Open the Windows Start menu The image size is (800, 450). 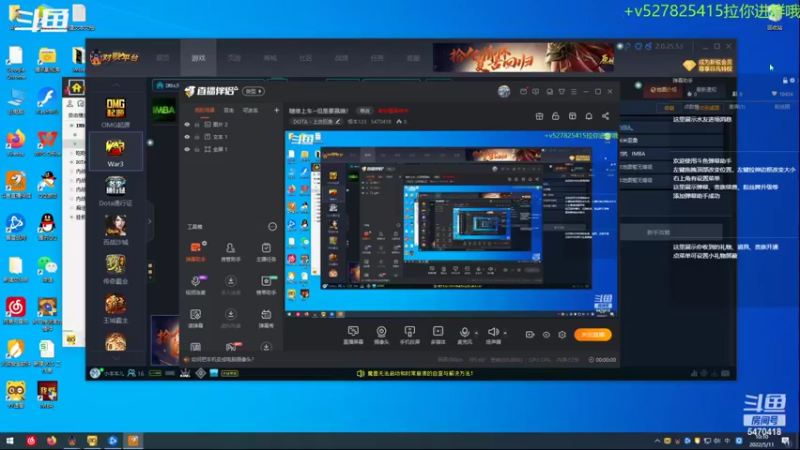10,440
